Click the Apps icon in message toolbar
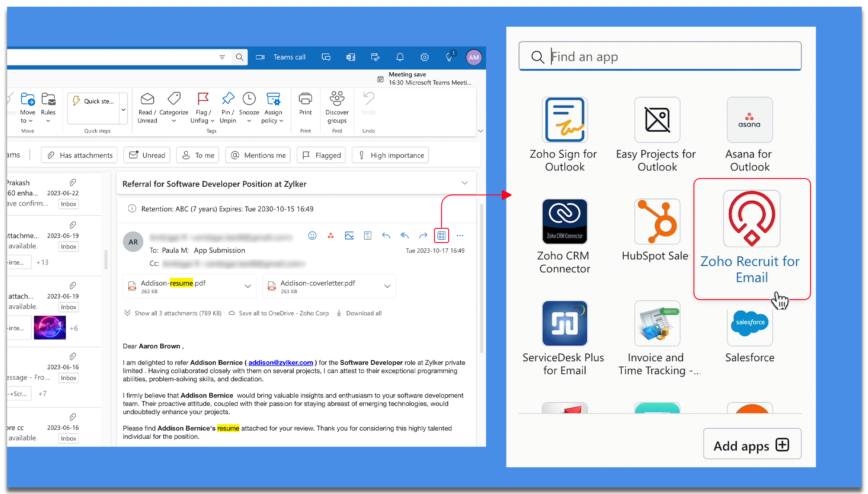Image resolution: width=868 pixels, height=494 pixels. [x=441, y=235]
